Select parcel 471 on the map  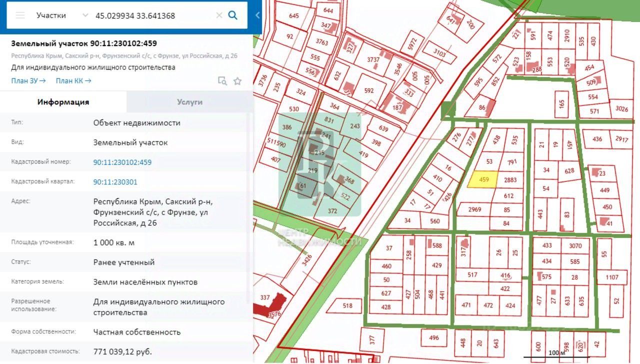[466, 305]
